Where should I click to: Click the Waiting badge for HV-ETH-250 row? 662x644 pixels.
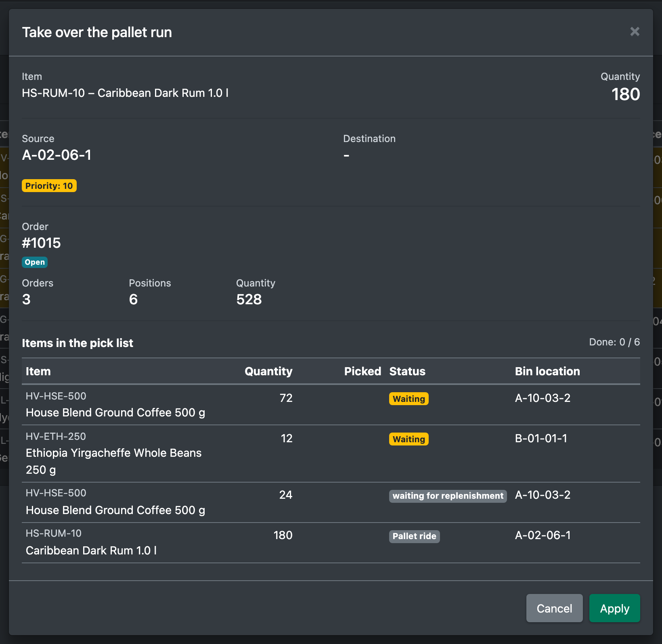pyautogui.click(x=409, y=439)
